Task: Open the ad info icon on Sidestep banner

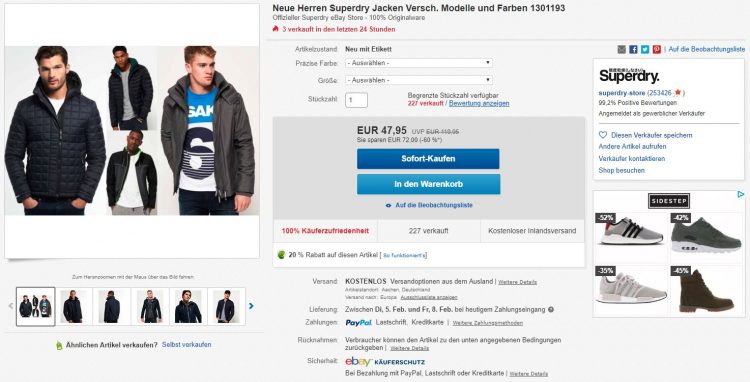Action: pos(740,195)
